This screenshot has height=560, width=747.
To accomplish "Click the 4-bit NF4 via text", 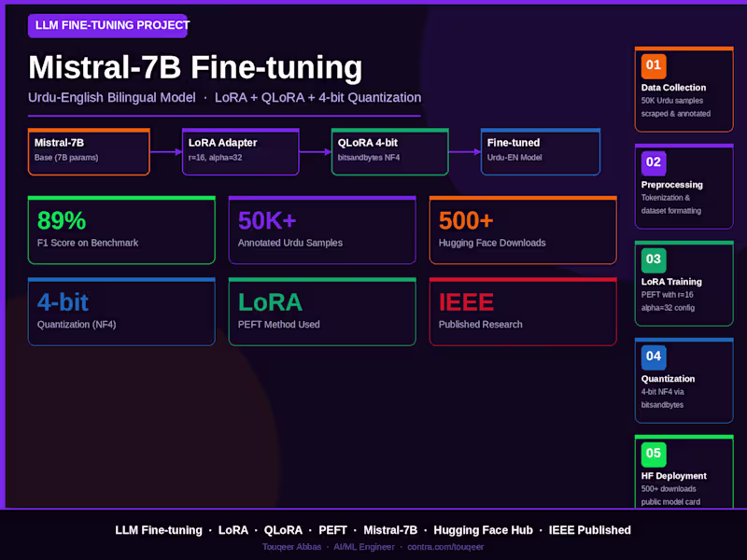I will (x=663, y=392).
